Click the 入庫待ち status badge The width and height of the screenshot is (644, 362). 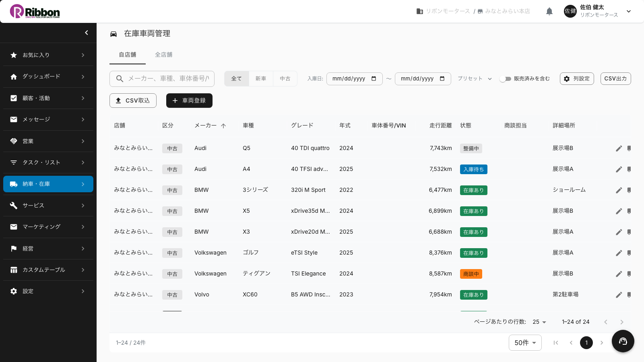click(x=474, y=169)
